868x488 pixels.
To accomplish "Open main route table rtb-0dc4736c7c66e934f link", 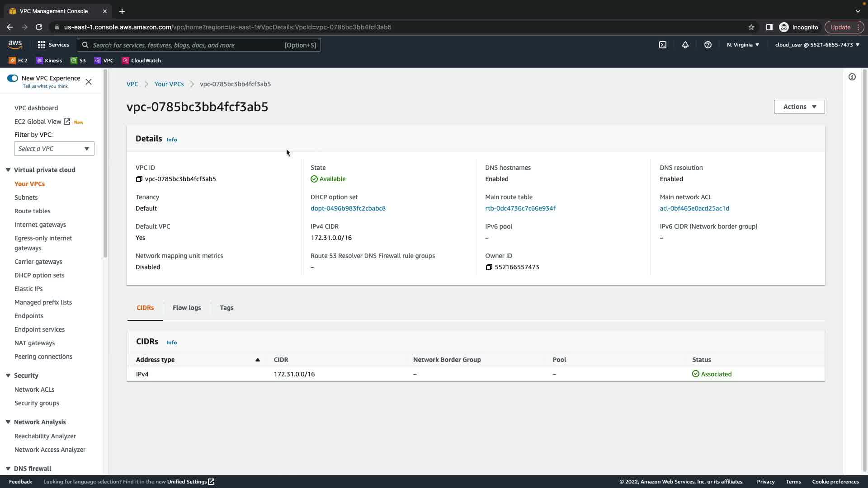I will click(520, 208).
